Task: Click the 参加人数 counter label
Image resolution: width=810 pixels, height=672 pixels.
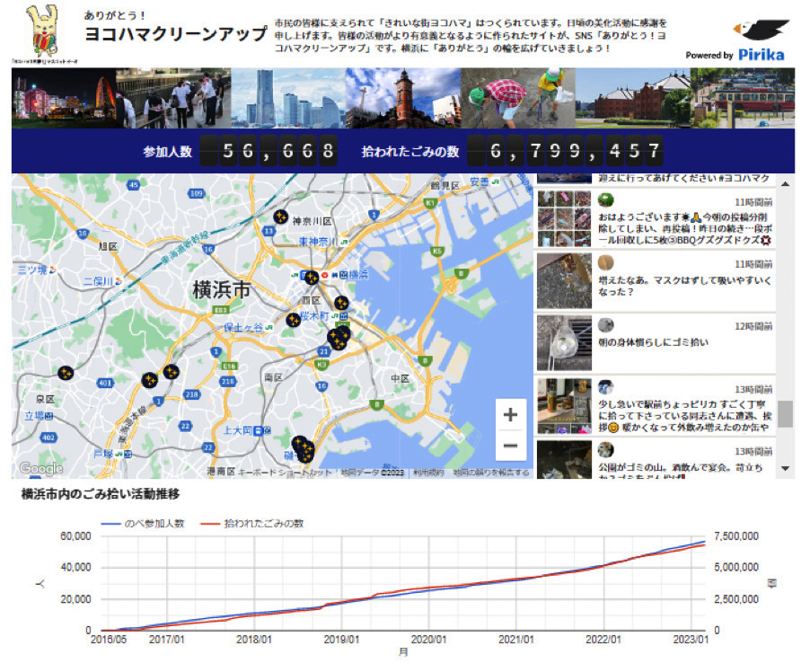Action: pyautogui.click(x=167, y=152)
